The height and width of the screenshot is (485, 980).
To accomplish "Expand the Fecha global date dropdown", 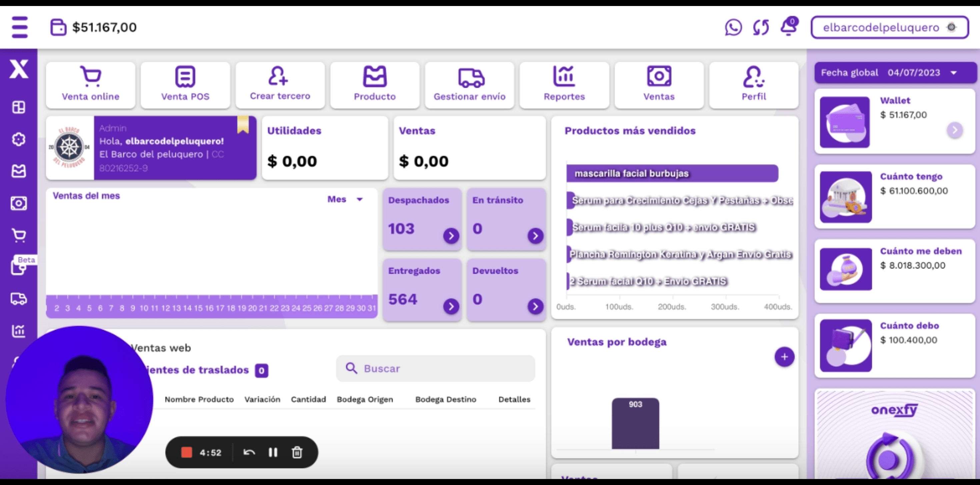I will 954,73.
